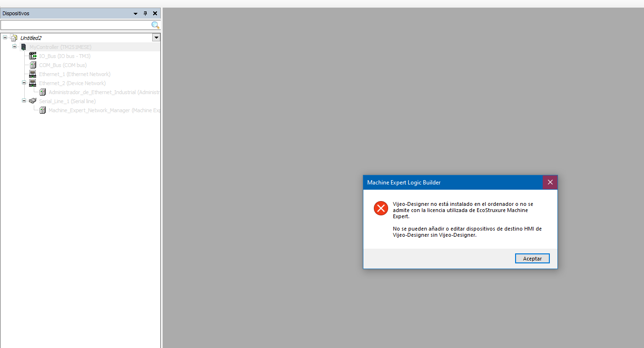The image size is (644, 348).
Task: Click the Ethernet_1 network icon
Action: pyautogui.click(x=33, y=74)
